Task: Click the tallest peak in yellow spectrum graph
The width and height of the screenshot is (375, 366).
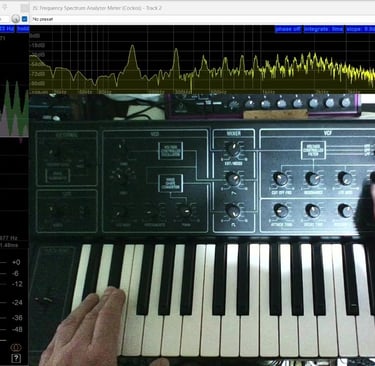Action: [x=132, y=46]
